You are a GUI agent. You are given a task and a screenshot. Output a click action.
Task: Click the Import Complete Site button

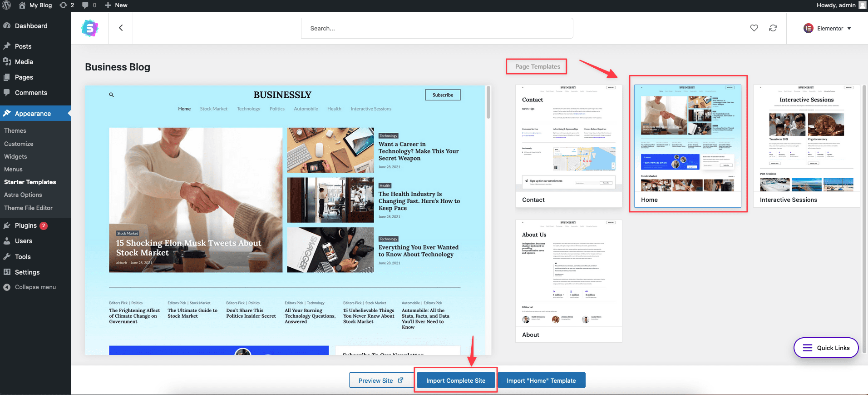(x=455, y=380)
